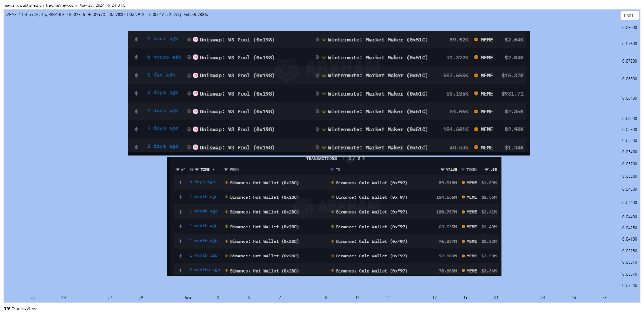Click the MEME token icon beside 59.018M
644x315 pixels.
pyautogui.click(x=464, y=183)
